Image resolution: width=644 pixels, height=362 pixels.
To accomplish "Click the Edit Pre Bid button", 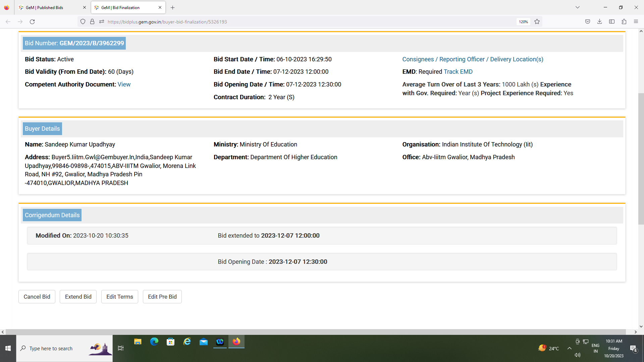I will 162,297.
